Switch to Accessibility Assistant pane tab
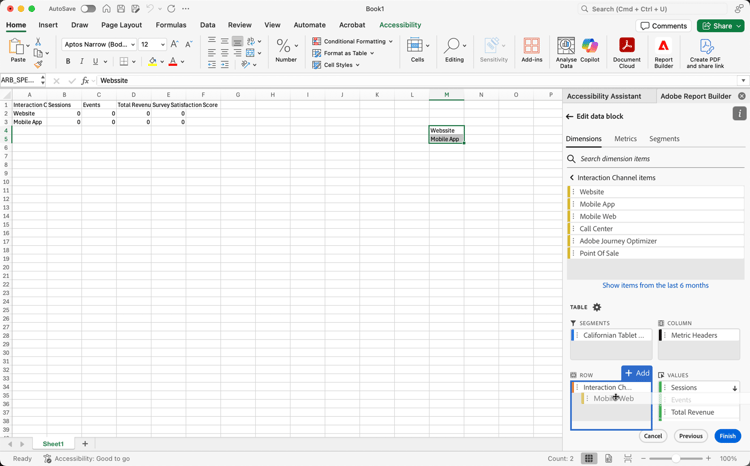The width and height of the screenshot is (750, 466). coord(604,96)
